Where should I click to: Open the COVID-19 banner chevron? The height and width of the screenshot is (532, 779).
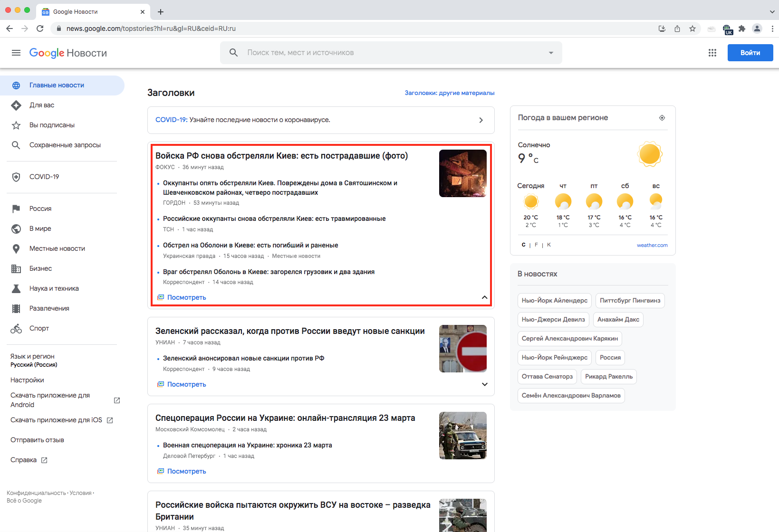tap(481, 120)
